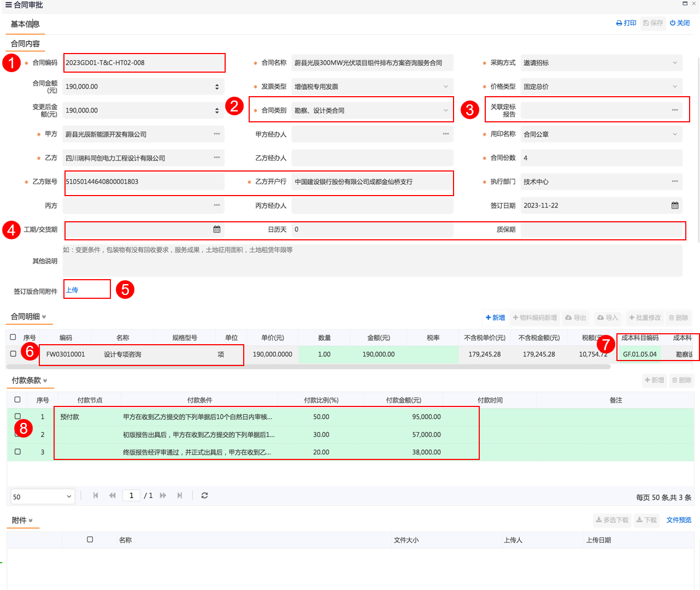Click the 导出 export button
The width and height of the screenshot is (700, 590).
[575, 317]
